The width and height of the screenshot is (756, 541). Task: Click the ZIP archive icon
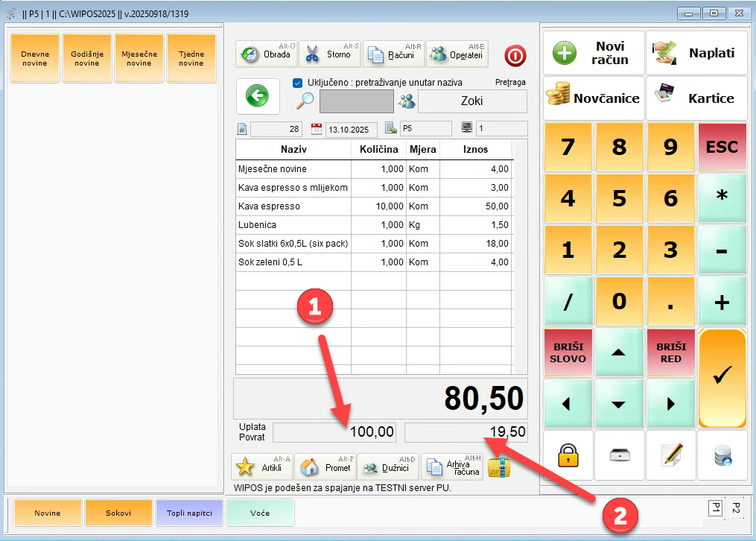click(x=498, y=466)
